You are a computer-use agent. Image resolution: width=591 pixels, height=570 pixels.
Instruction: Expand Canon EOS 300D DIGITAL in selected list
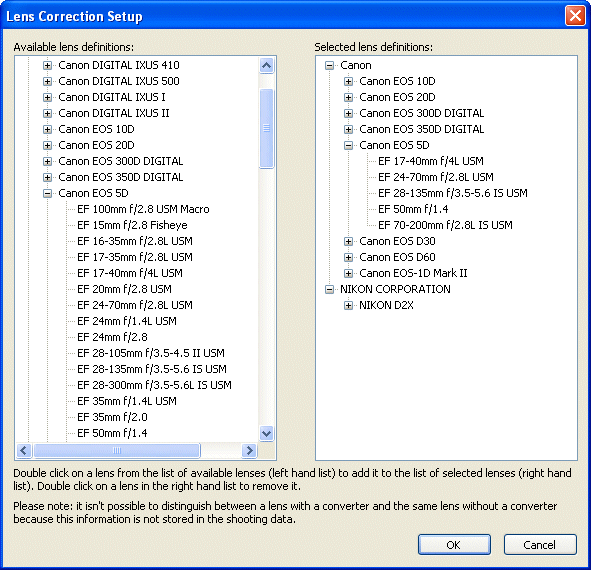(x=348, y=113)
